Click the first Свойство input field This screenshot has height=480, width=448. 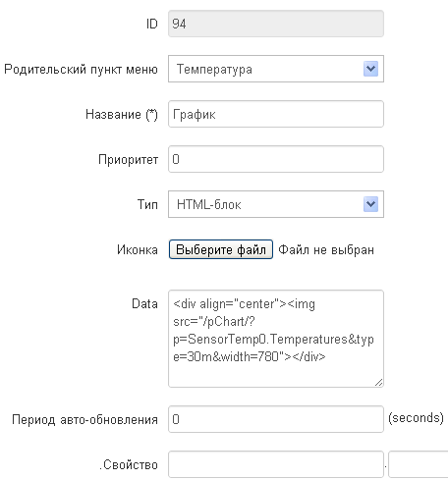[x=276, y=464]
